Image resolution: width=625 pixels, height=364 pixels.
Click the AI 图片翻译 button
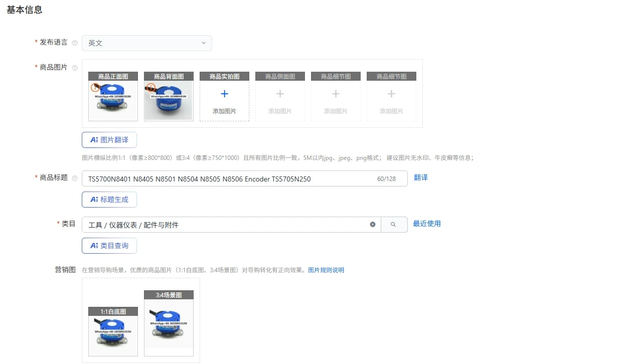pos(109,139)
